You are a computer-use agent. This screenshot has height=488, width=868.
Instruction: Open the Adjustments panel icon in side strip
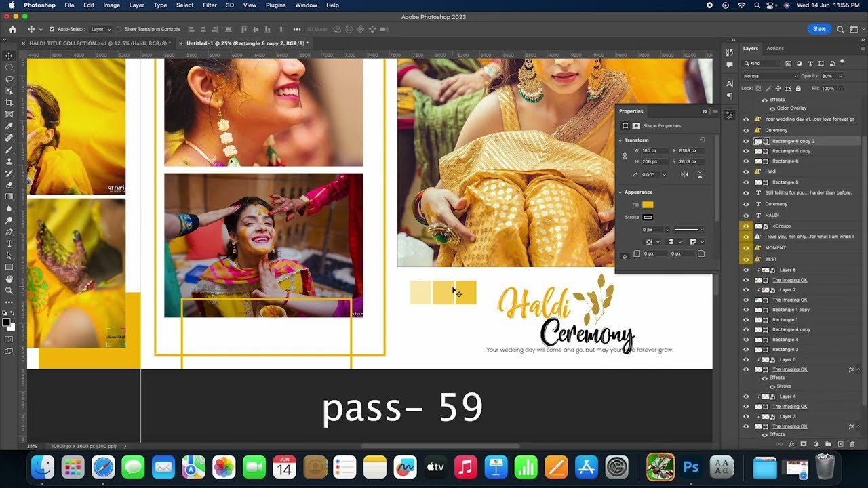point(729,115)
